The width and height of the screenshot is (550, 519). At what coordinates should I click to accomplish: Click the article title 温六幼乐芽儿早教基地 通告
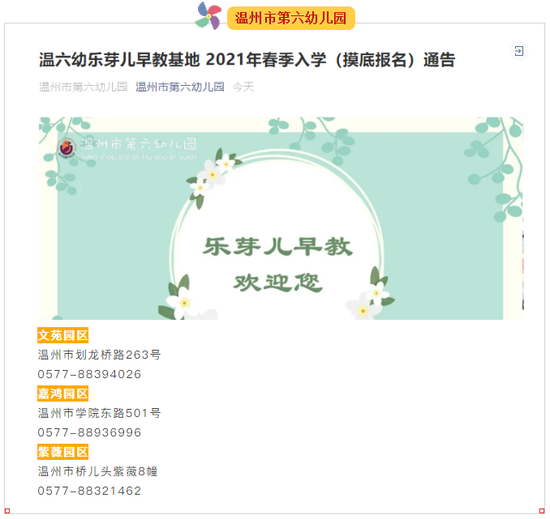point(247,60)
